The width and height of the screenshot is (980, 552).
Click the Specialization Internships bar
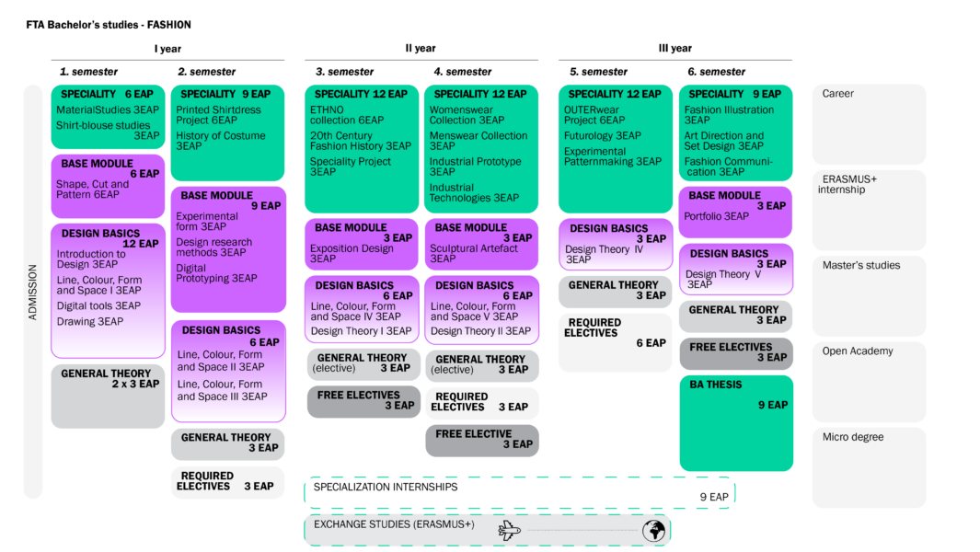pos(520,492)
